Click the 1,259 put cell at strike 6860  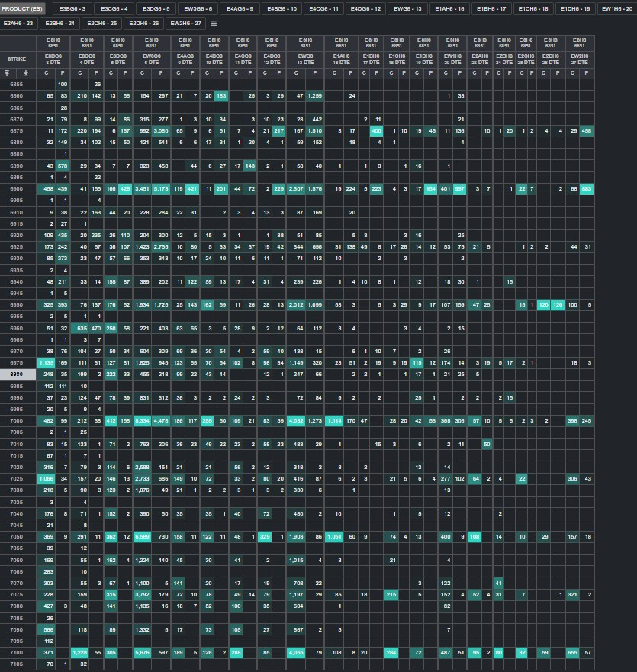pos(314,96)
